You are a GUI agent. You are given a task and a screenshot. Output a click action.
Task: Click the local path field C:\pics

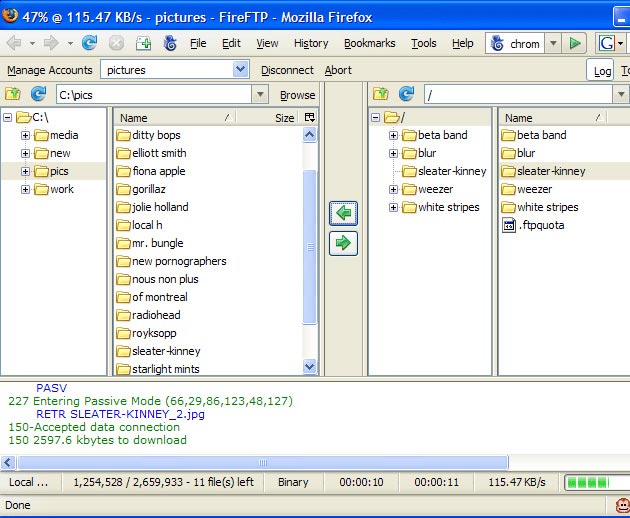tap(154, 95)
